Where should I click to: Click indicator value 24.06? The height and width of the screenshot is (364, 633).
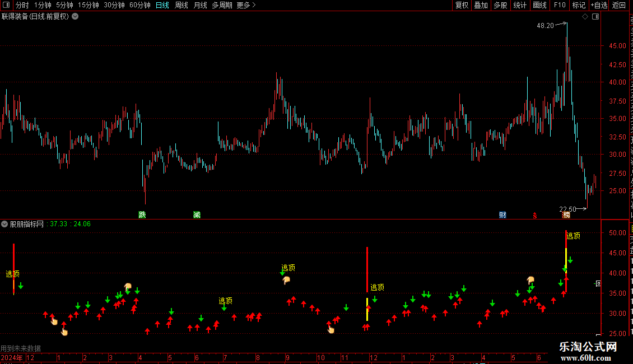click(82, 224)
